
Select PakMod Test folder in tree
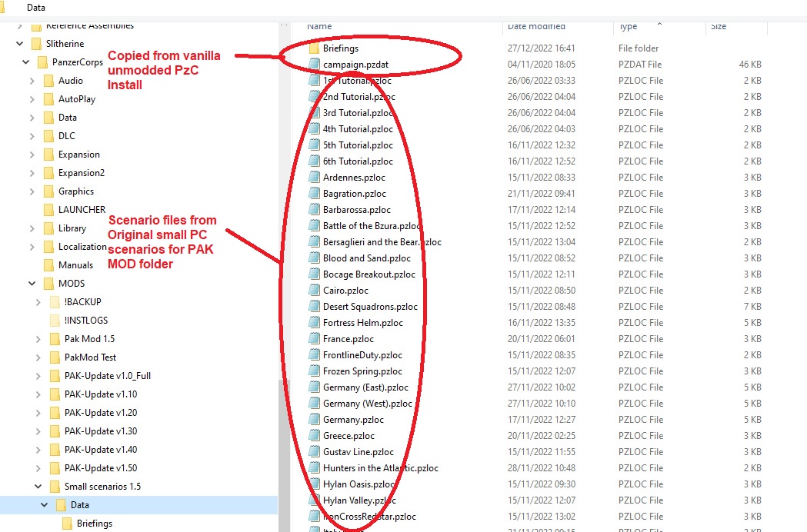point(90,357)
